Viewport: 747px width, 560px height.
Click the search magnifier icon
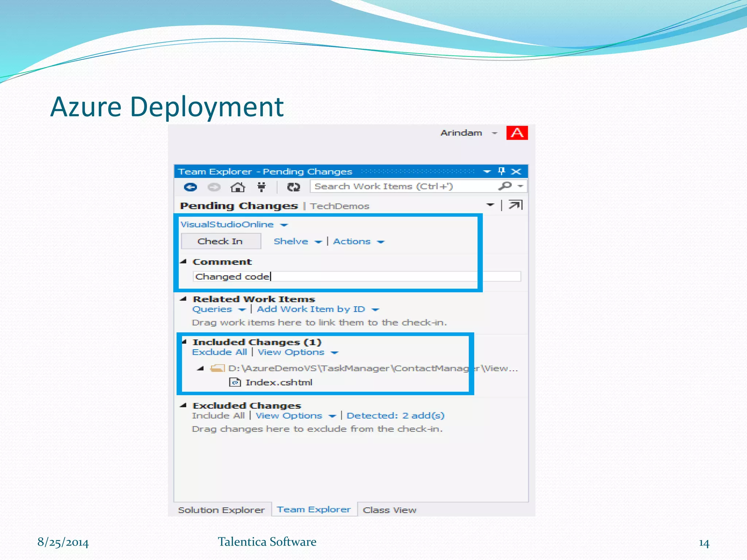(x=505, y=186)
